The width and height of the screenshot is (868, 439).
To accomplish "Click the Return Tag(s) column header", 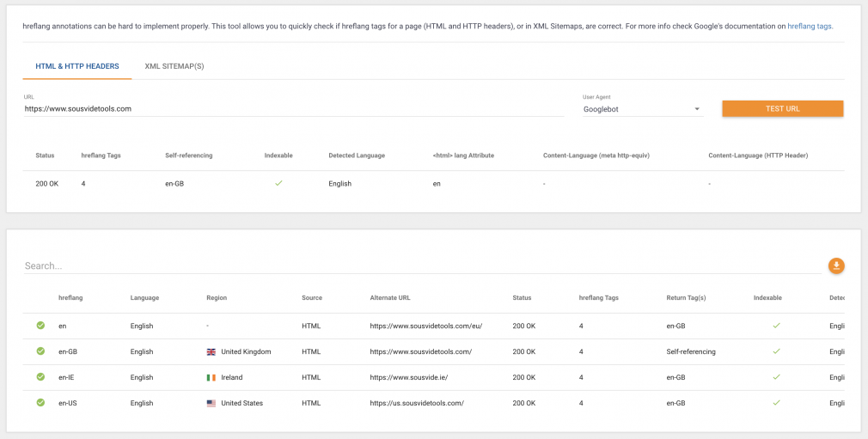I will (x=686, y=297).
